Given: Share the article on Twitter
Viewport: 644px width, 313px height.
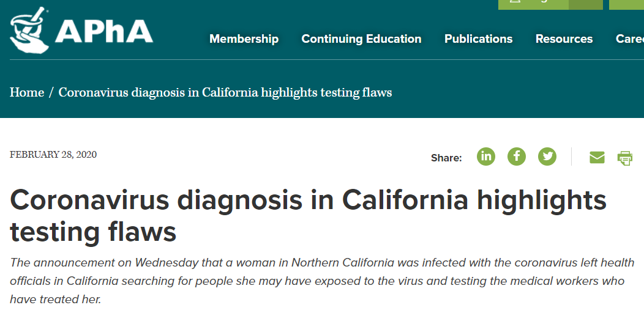Looking at the screenshot, I should coord(547,156).
